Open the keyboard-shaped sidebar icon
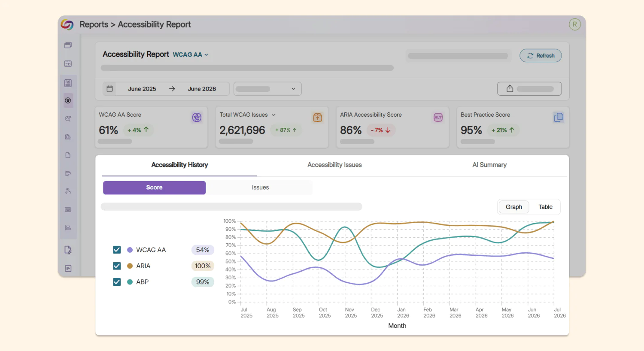Screen dimensions: 644x351 point(68,209)
